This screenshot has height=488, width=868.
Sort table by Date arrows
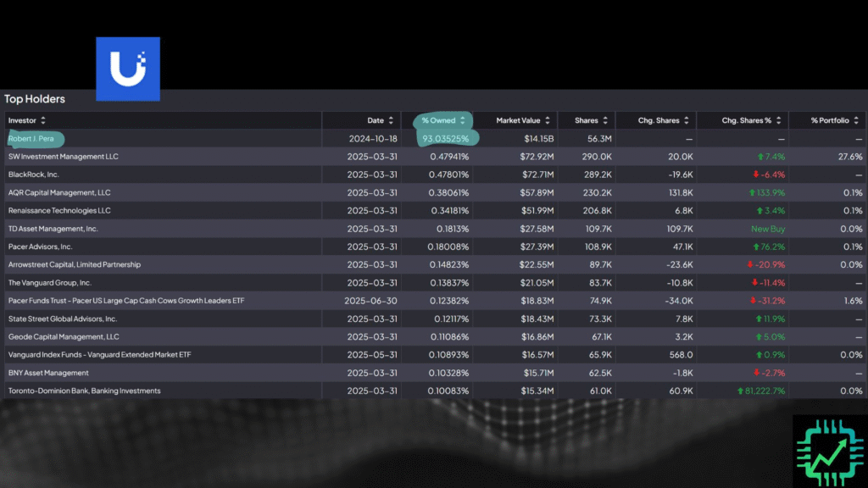(x=391, y=120)
